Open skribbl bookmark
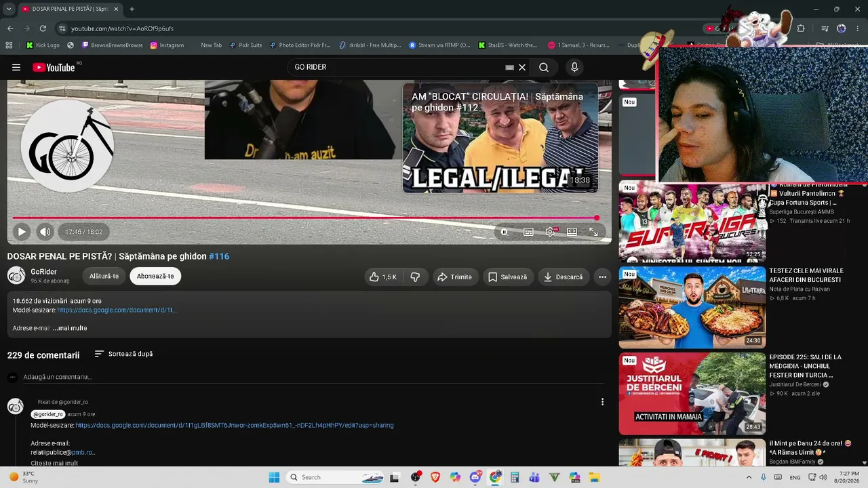This screenshot has height=488, width=868. 370,45
